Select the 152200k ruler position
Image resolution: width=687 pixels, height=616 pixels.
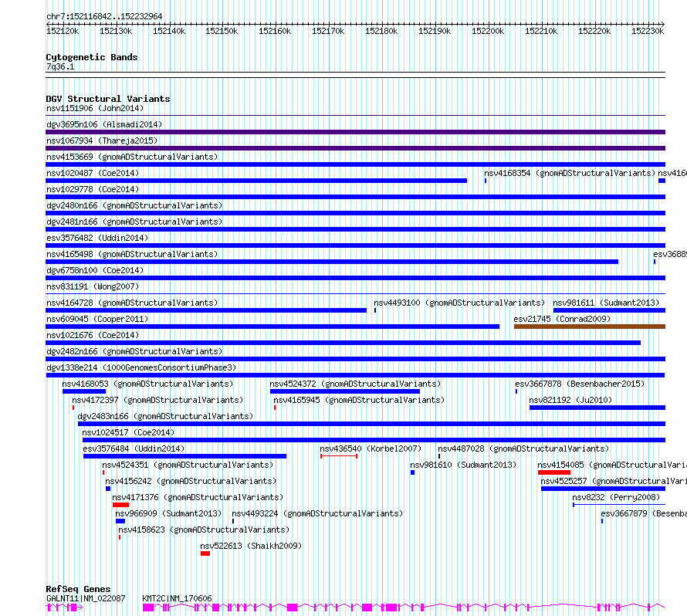488,31
